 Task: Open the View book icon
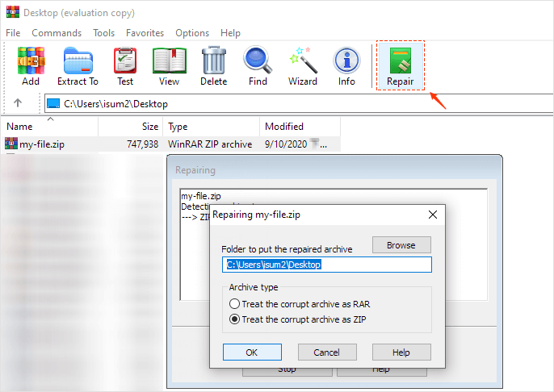coord(170,61)
